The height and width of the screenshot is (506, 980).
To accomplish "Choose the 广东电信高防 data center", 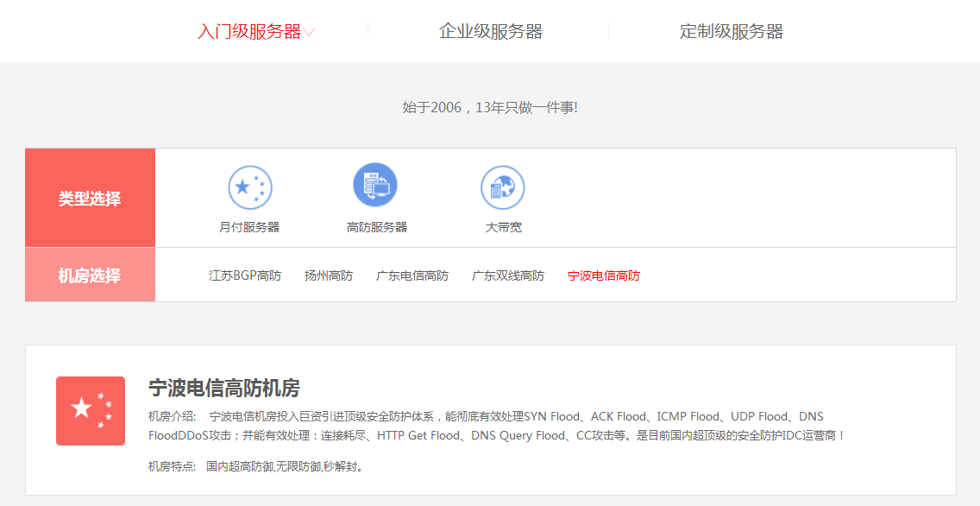I will click(412, 276).
